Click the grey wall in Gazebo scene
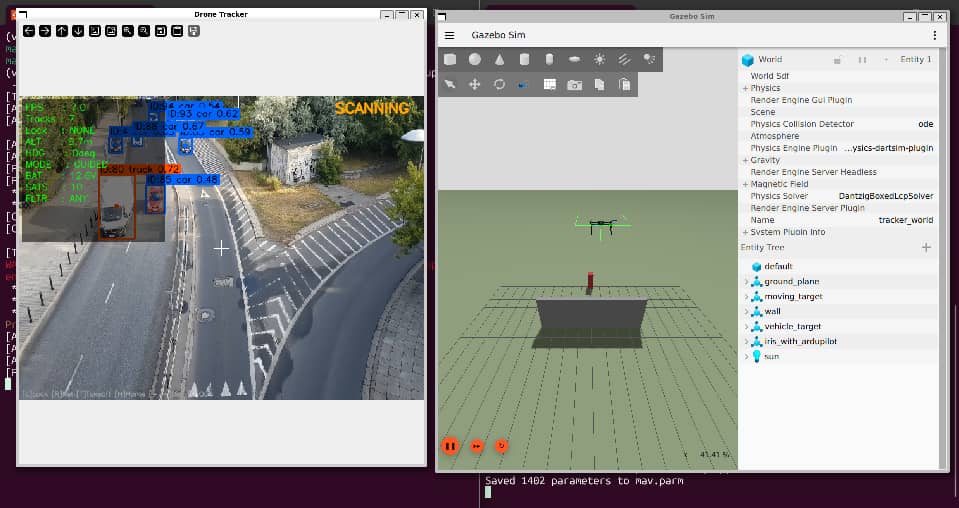The width and height of the screenshot is (959, 508). click(x=591, y=315)
